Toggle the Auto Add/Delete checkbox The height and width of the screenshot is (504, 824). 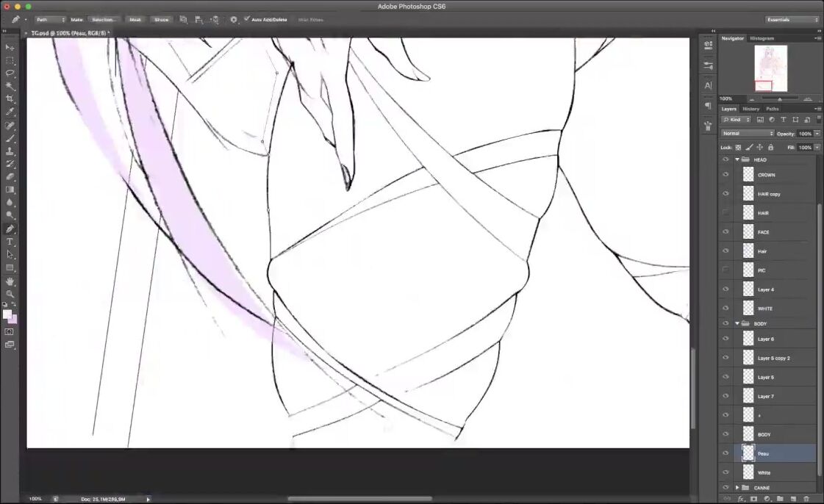[x=247, y=19]
